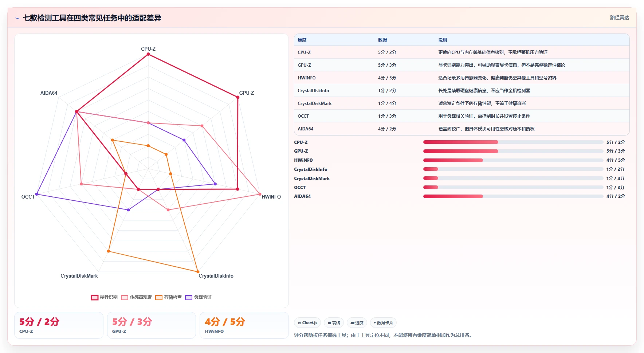Open the GPU-Z stat card showing 5分 / 3分
The image size is (644, 353).
152,325
